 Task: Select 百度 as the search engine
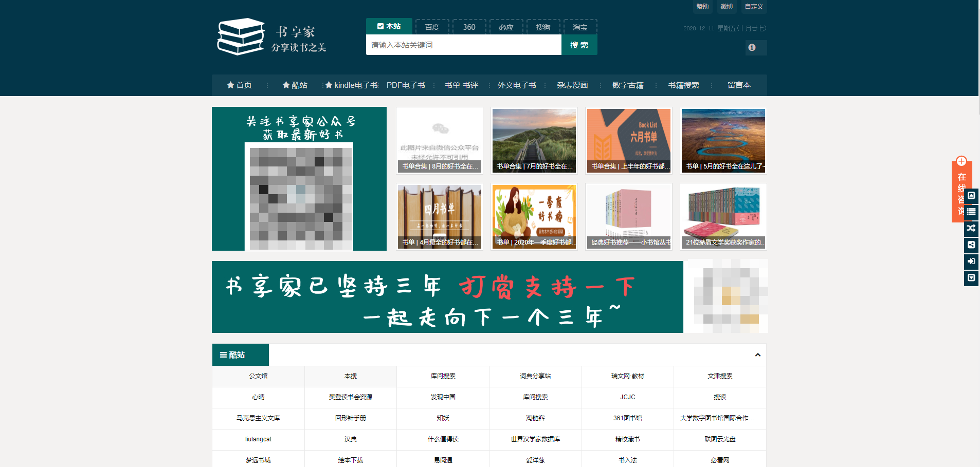click(x=432, y=27)
